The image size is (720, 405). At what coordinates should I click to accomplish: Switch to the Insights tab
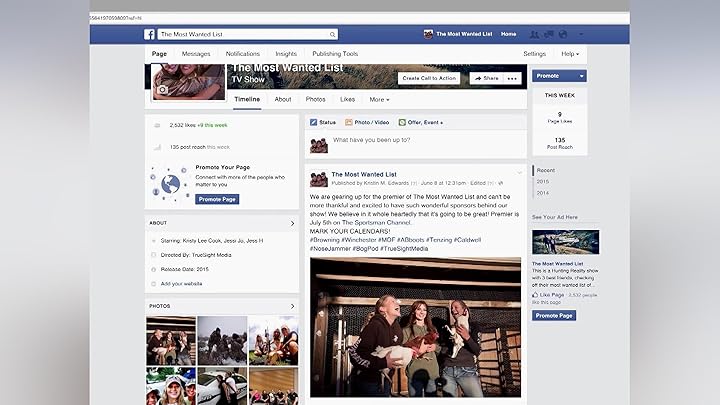(x=286, y=54)
